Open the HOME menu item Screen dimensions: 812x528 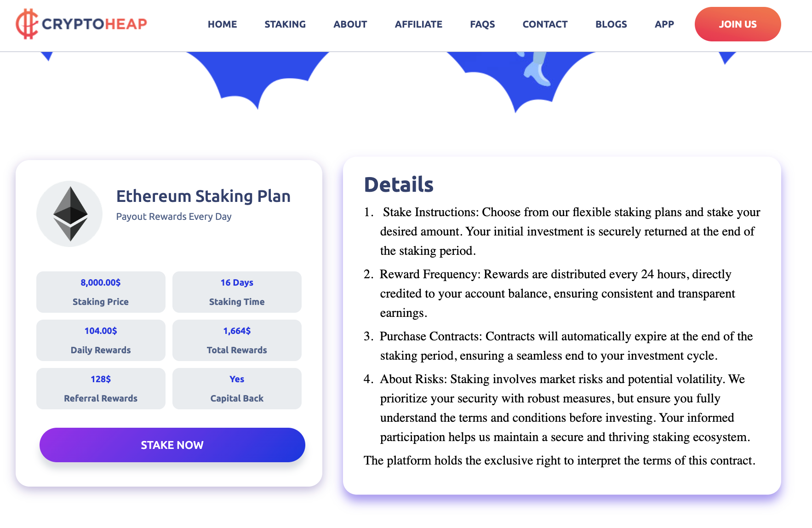tap(222, 24)
